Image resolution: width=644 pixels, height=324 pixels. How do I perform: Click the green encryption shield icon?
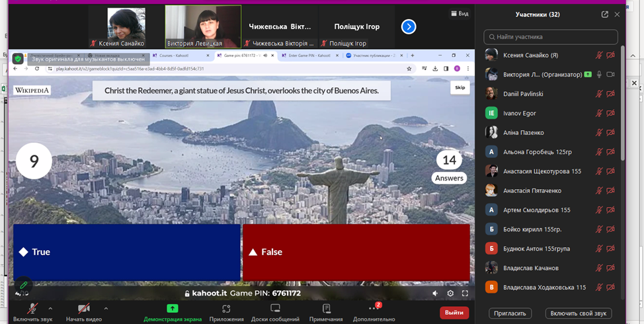[19, 58]
